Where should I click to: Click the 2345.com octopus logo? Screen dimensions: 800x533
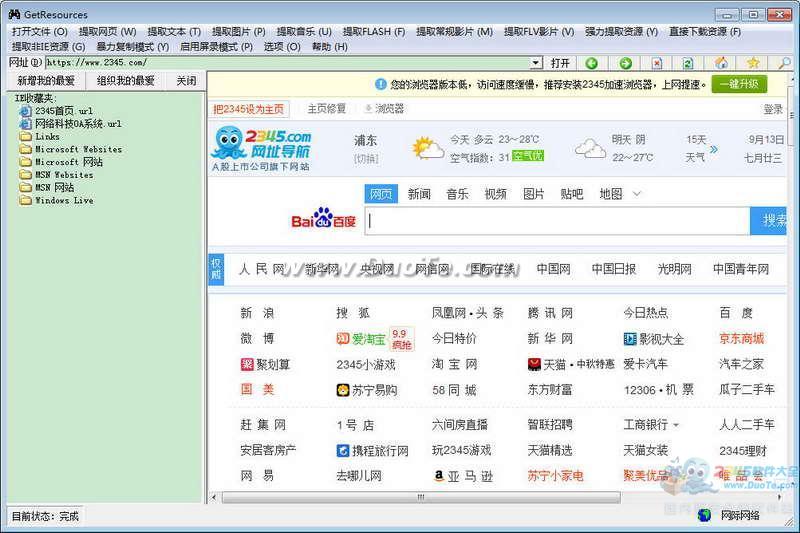(x=261, y=148)
